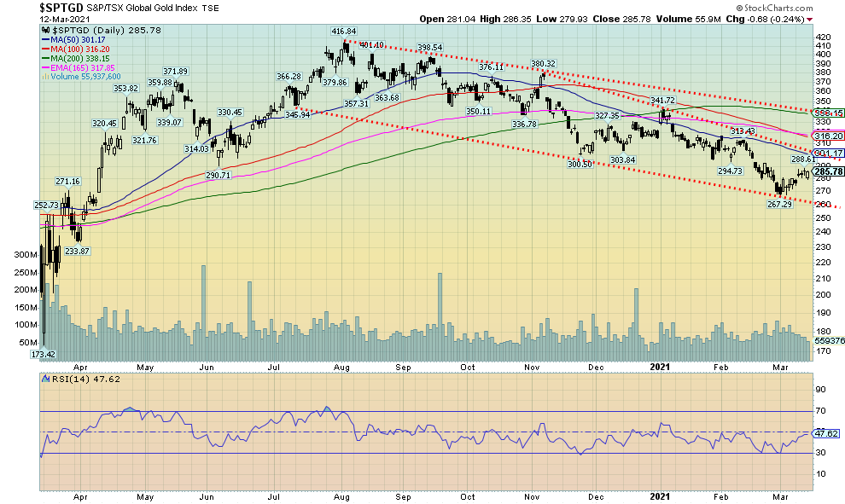
Task: Click the 267.29 recent low label
Action: 780,205
